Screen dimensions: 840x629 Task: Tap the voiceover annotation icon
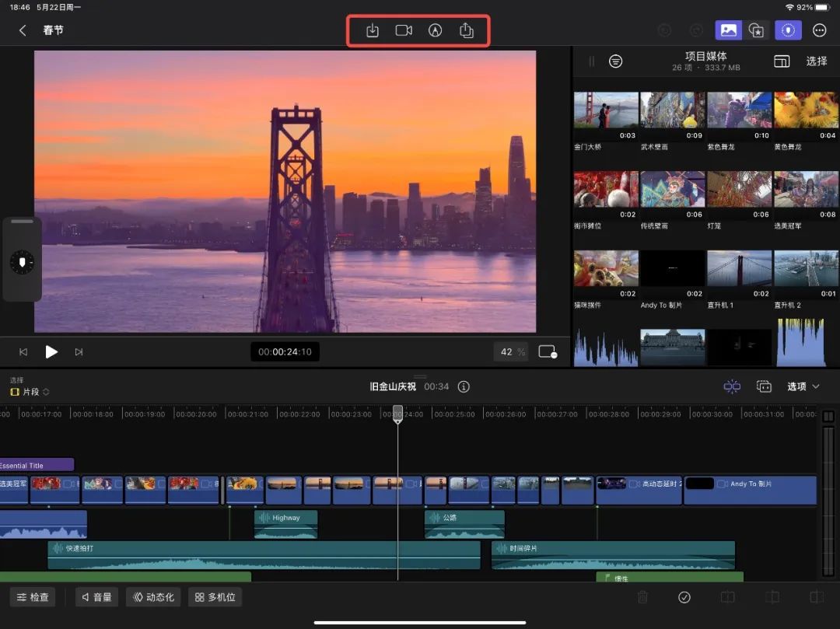click(435, 30)
